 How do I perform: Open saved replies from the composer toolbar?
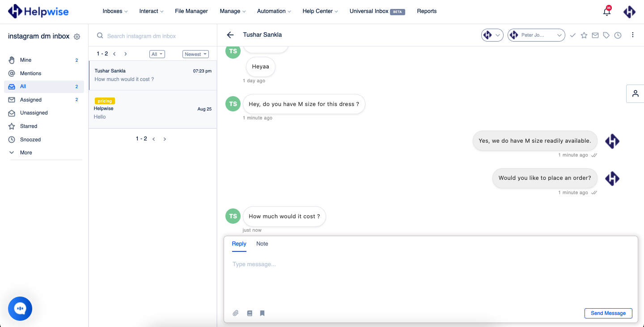pos(250,313)
